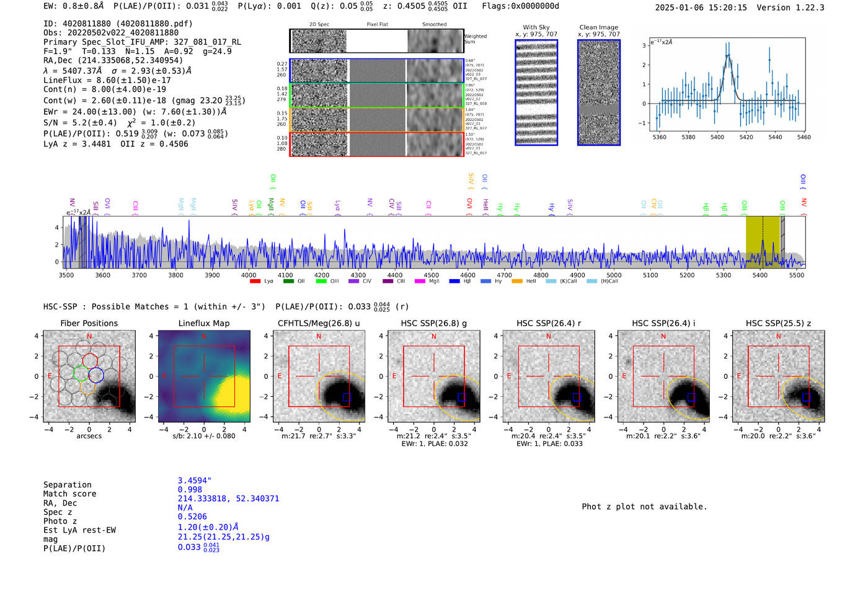Click the orange HeII legend swatch

coord(517,281)
